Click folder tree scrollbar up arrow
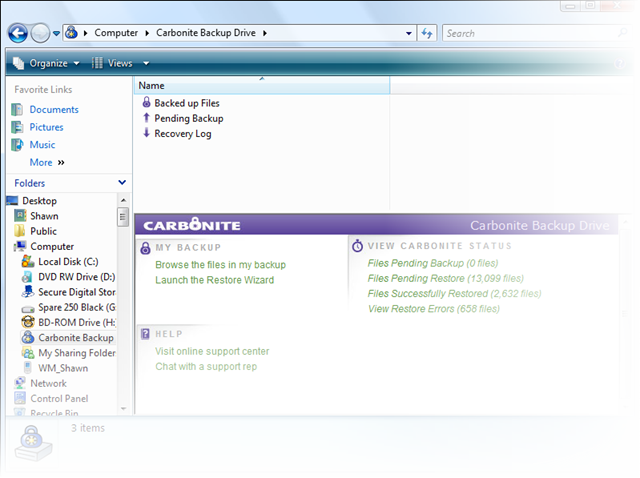This screenshot has height=478, width=640. click(123, 200)
